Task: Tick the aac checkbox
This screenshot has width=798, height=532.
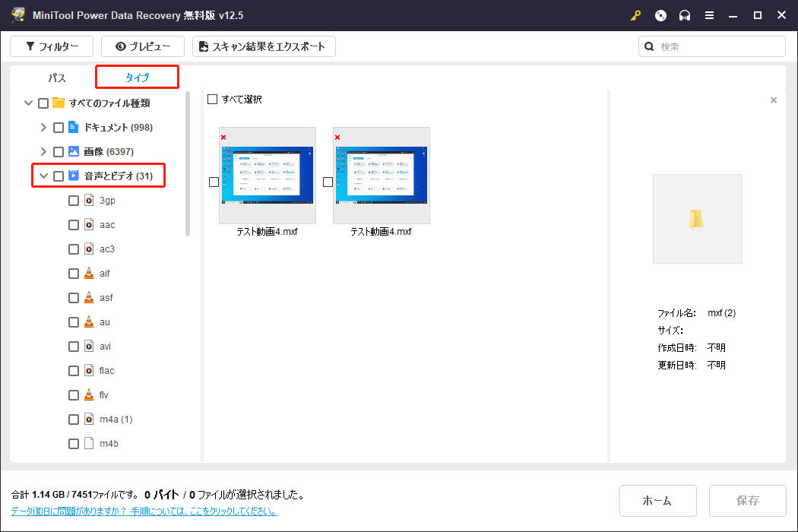Action: pos(74,225)
